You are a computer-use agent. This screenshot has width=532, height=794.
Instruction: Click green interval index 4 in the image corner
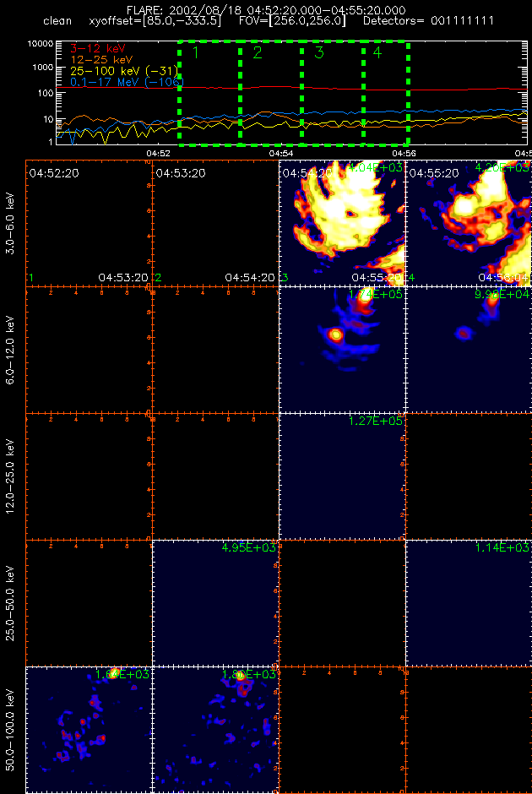(x=411, y=278)
